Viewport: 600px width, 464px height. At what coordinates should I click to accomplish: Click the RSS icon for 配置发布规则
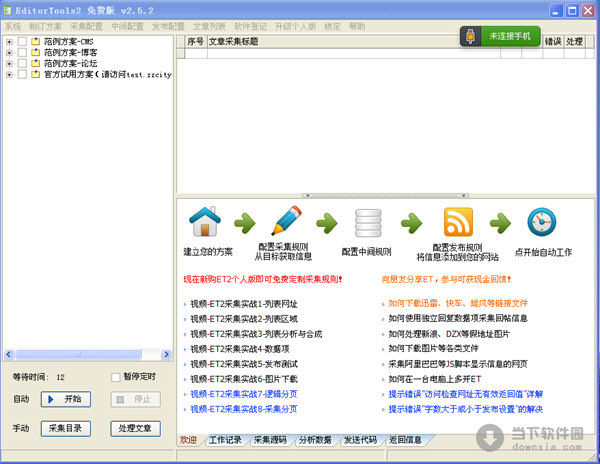pyautogui.click(x=458, y=221)
